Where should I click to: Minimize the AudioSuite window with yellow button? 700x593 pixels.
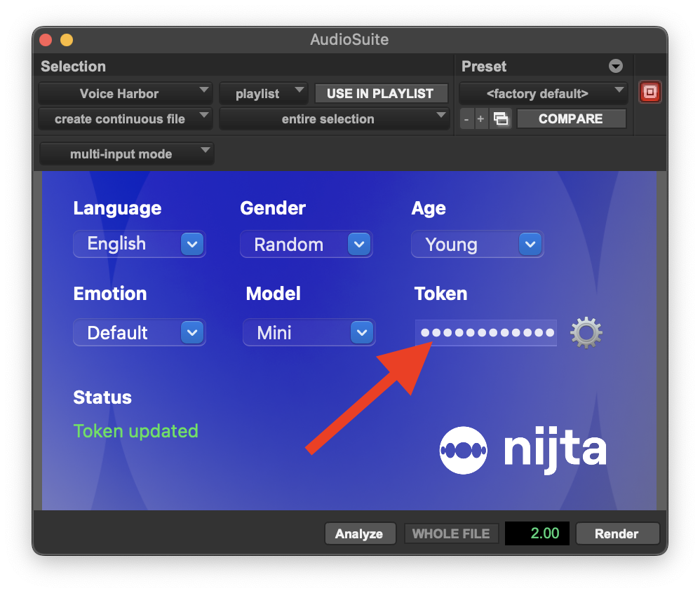(x=67, y=40)
